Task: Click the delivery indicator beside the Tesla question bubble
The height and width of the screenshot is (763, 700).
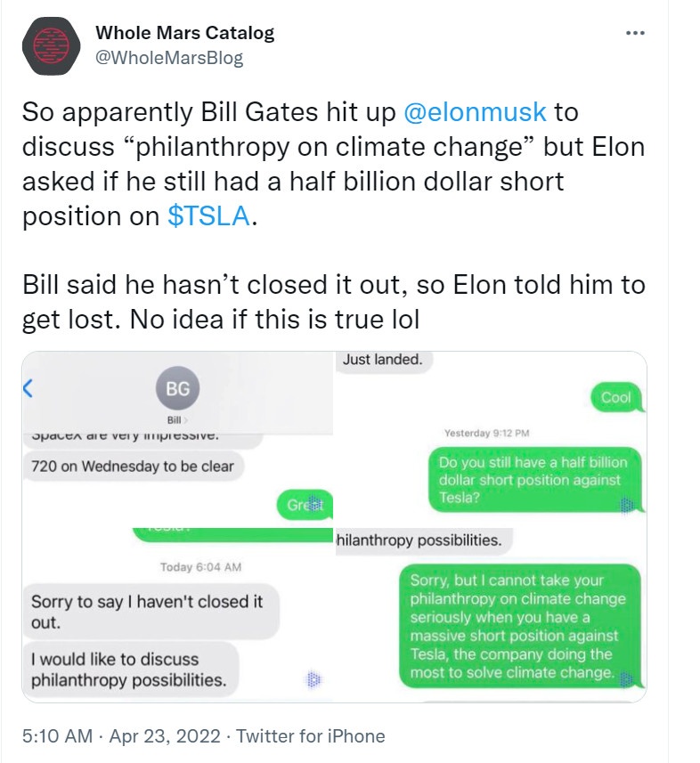Action: coord(626,506)
